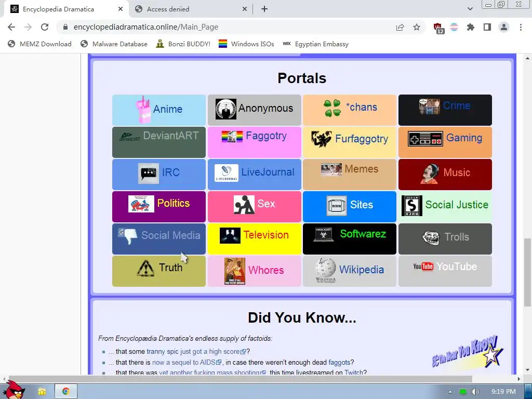Image resolution: width=532 pixels, height=399 pixels.
Task: Click the Sites portal www icon
Action: [337, 206]
